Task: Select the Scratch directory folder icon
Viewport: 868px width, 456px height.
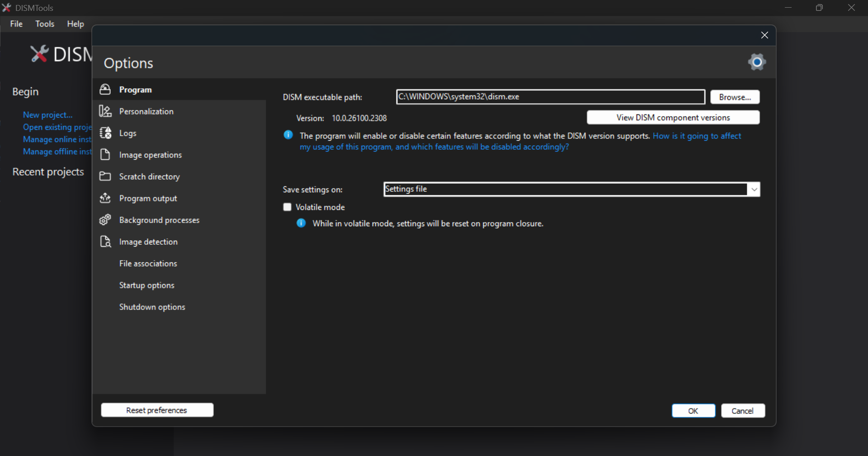Action: click(105, 176)
